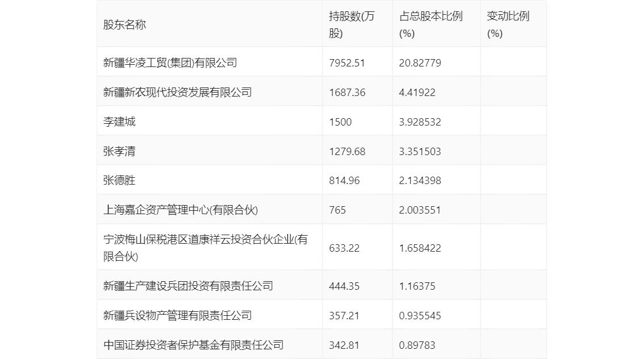Click shareholding value 814.96
644x359 pixels.
(344, 180)
